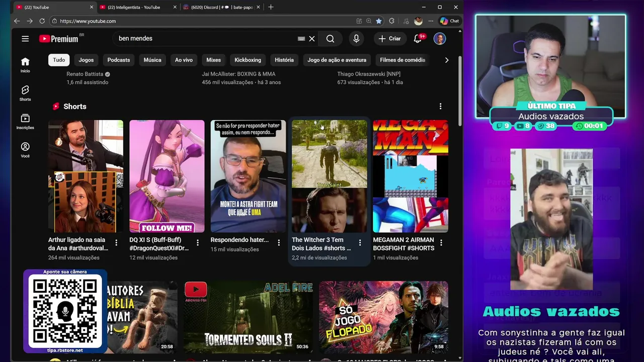644x362 pixels.
Task: Select the Podcasts filter chip
Action: click(119, 60)
